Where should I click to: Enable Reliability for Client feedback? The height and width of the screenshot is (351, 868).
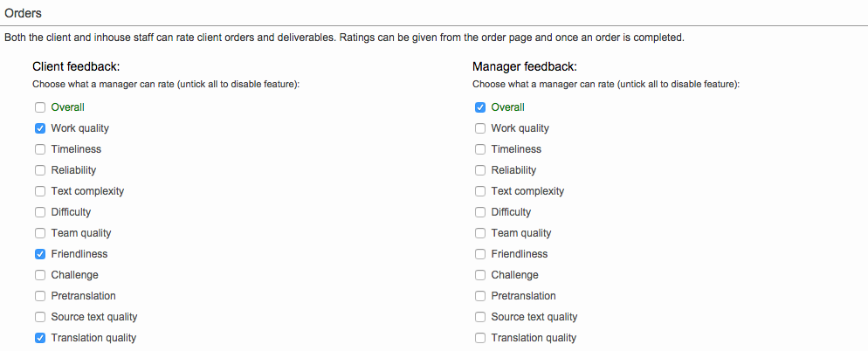coord(40,170)
